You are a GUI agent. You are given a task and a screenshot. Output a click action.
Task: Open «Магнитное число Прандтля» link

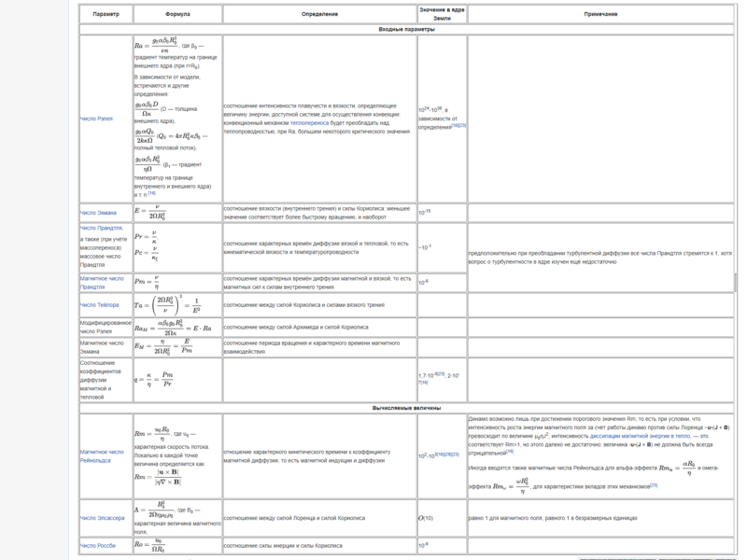[x=102, y=283]
